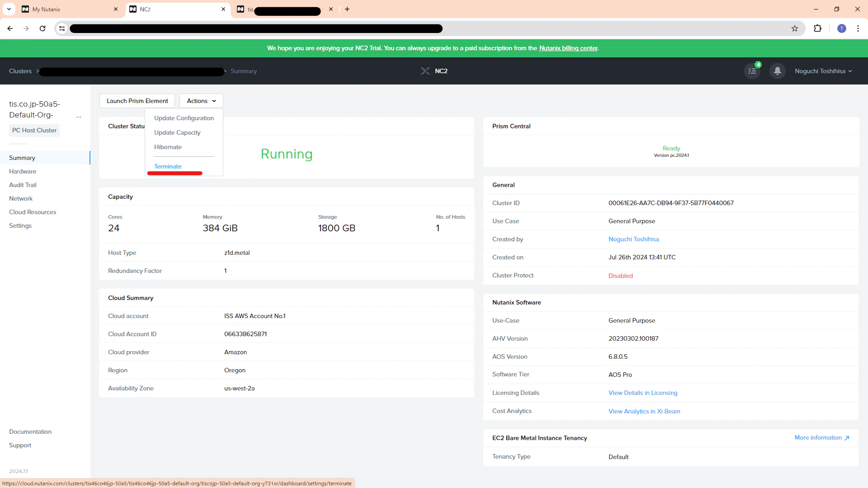
Task: Bookmark this page with star icon
Action: [795, 28]
